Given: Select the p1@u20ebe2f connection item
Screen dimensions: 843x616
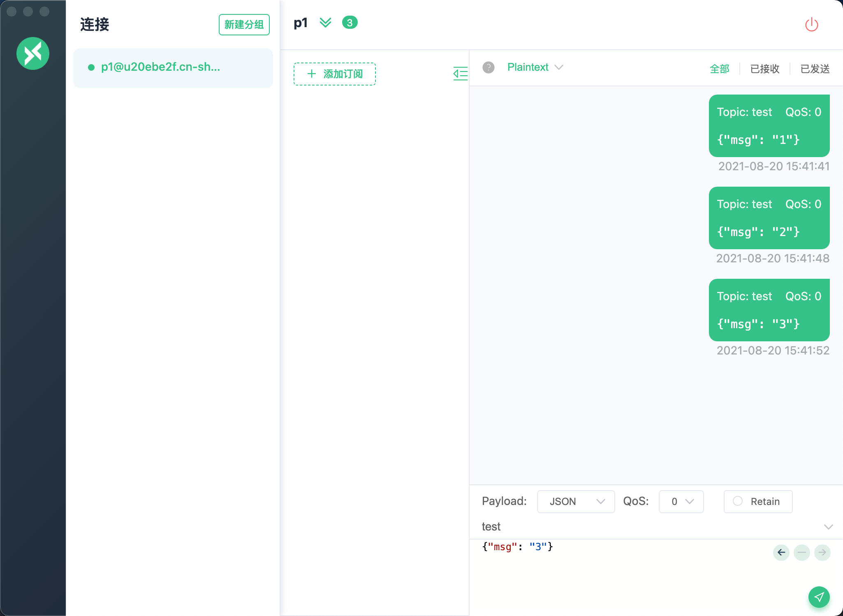Looking at the screenshot, I should [173, 67].
